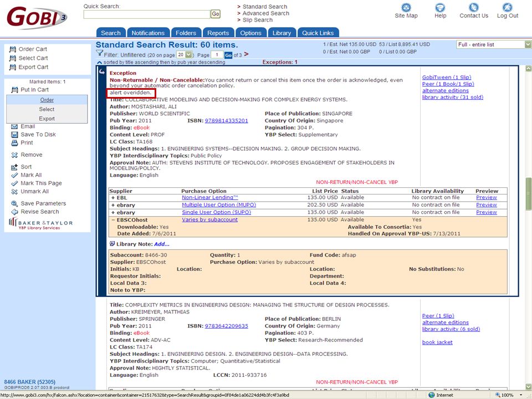
Task: Open Non-Linear Lending purchase option
Action: coord(210,197)
